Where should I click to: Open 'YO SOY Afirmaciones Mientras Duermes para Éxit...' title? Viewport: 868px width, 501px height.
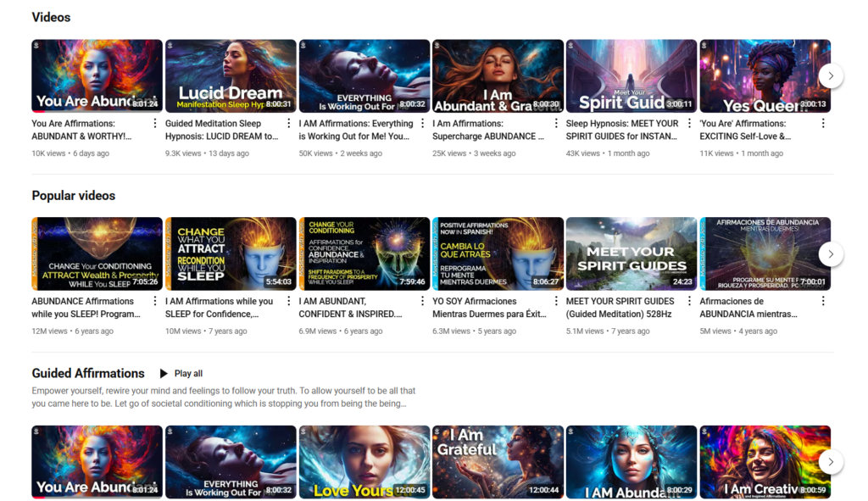click(x=489, y=308)
